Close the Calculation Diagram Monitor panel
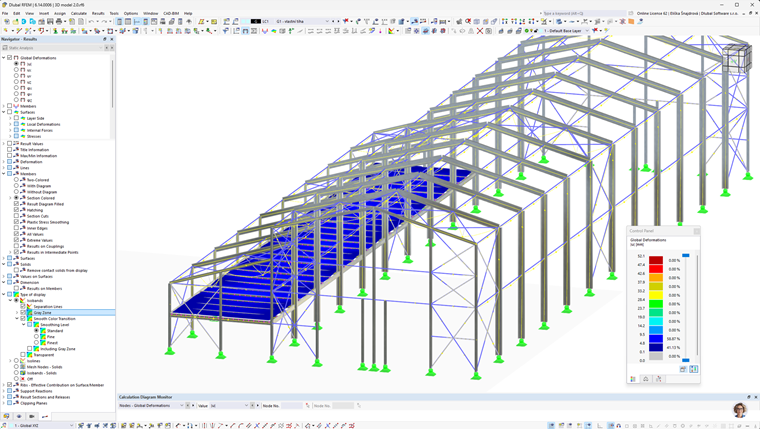This screenshot has height=429, width=760. point(756,397)
